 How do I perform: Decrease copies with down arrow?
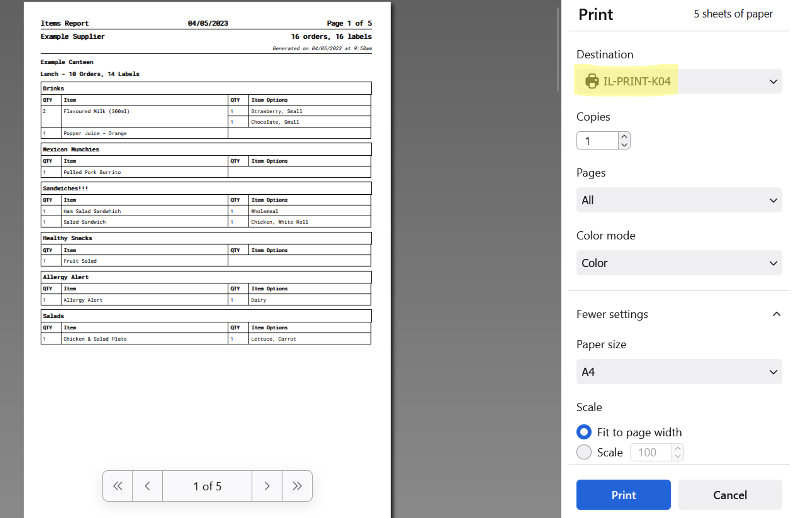coord(624,144)
